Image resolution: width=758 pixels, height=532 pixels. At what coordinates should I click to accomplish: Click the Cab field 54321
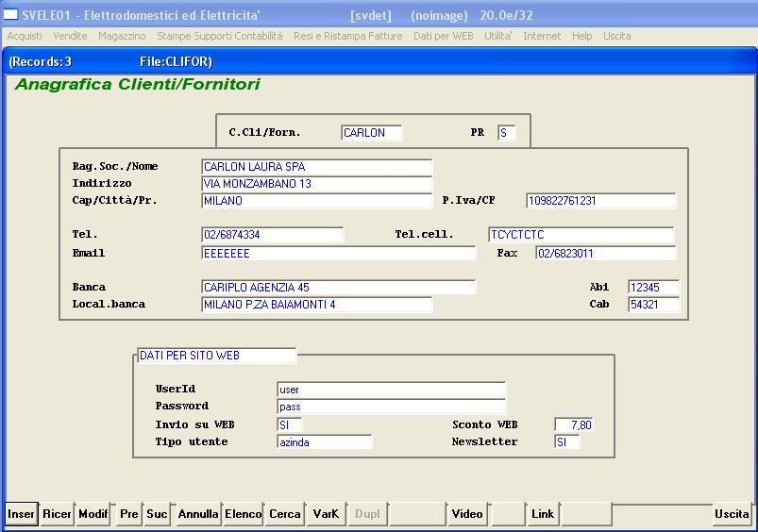coord(654,305)
